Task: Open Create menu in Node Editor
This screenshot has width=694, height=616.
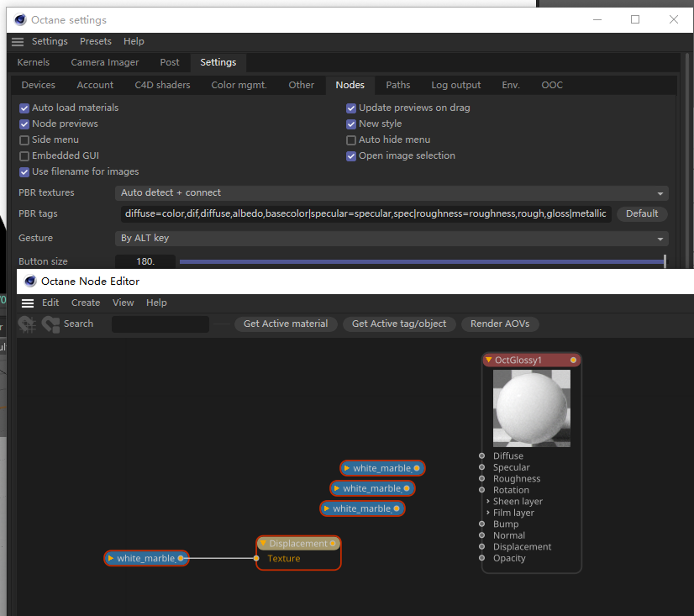Action: coord(86,303)
